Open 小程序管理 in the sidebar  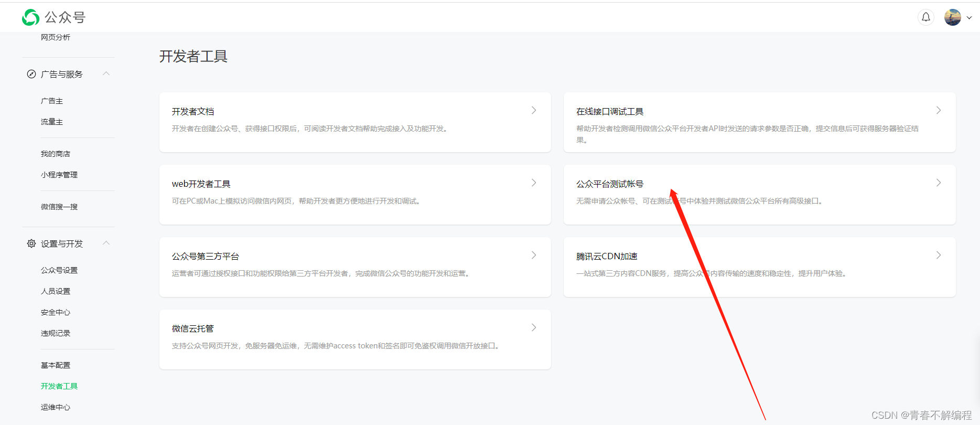[x=59, y=175]
